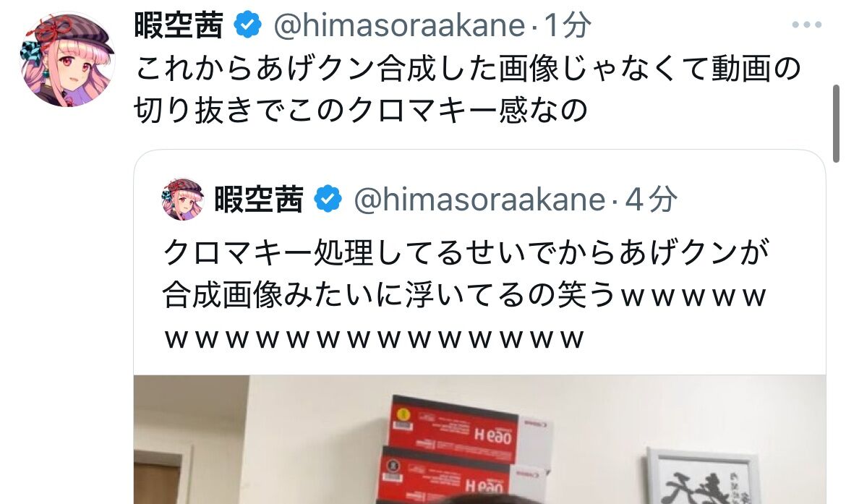Click the quoted tweet's @himasoraakane handle
The image size is (846, 504).
pos(479,199)
